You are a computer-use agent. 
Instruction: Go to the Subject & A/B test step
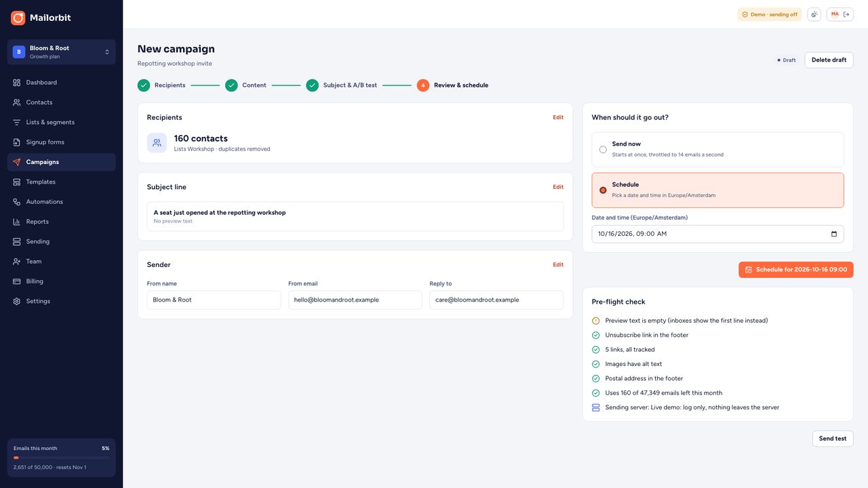(x=342, y=85)
